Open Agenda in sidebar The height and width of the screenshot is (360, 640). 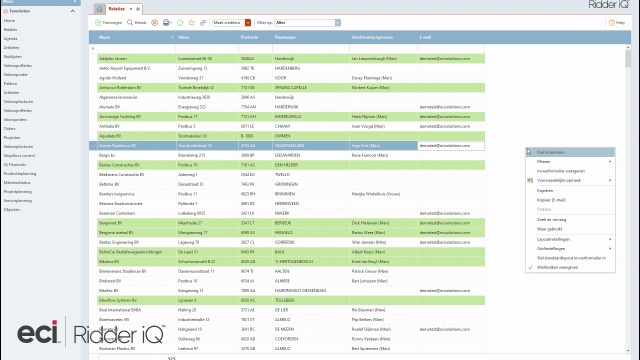click(11, 38)
